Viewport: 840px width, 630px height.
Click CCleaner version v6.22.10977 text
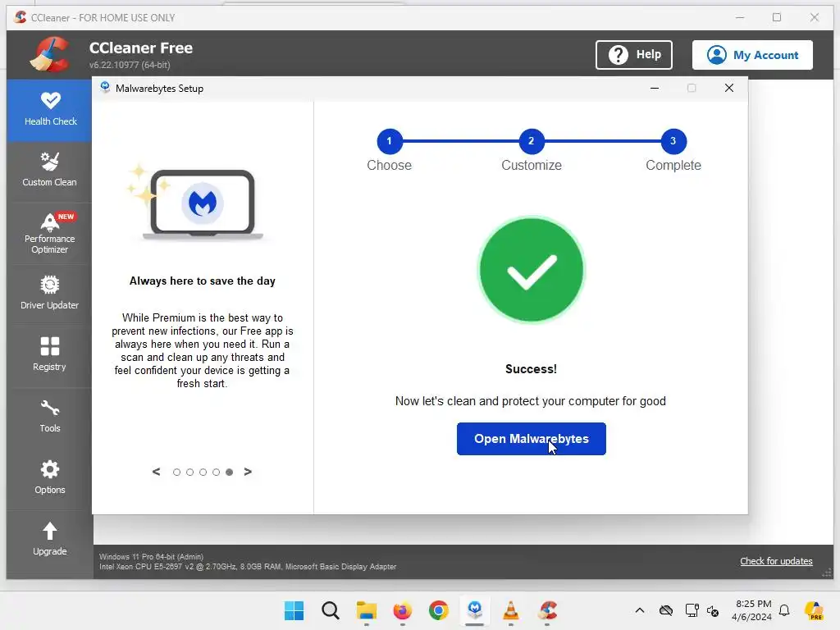point(130,65)
